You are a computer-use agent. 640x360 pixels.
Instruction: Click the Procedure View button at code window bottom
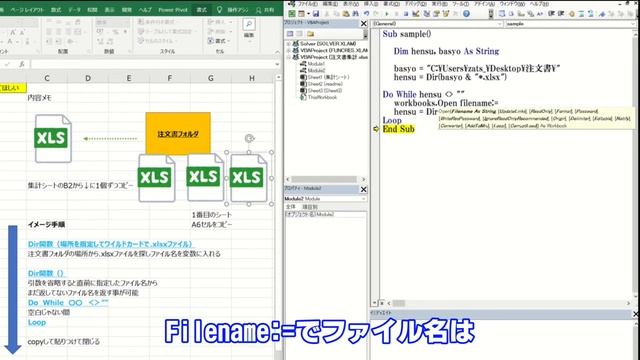click(x=375, y=303)
